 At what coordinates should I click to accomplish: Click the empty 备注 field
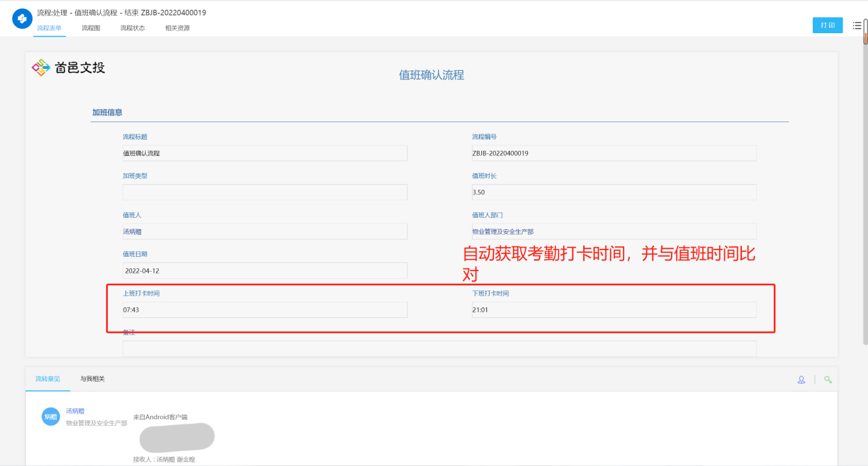(x=440, y=348)
